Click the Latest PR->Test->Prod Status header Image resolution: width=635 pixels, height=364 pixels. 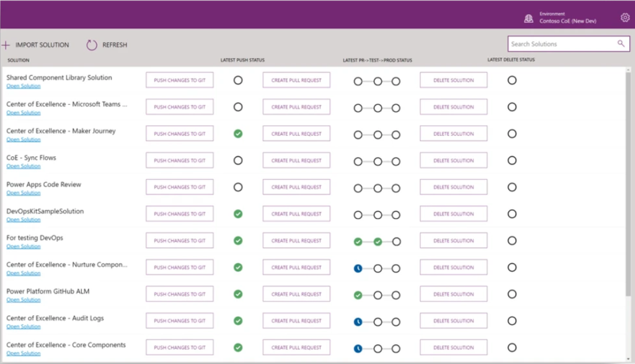(378, 60)
